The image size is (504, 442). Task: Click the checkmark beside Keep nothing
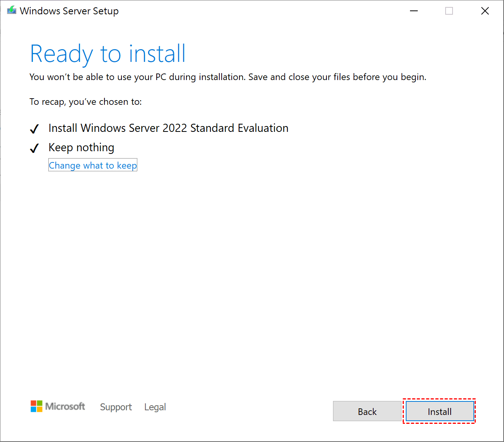(34, 148)
